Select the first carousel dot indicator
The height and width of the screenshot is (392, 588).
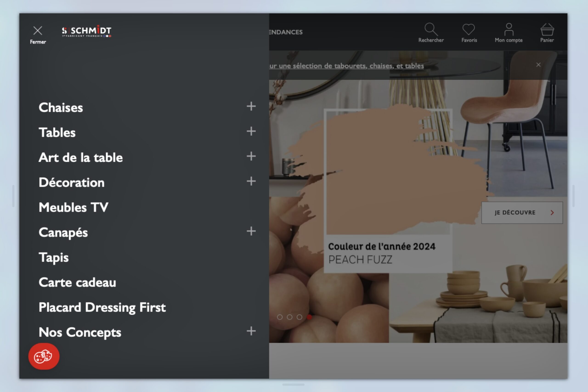[x=280, y=316]
